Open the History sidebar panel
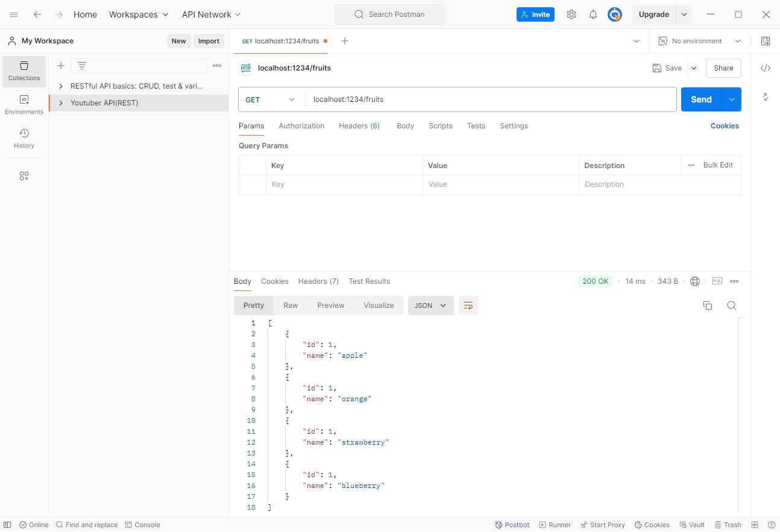This screenshot has width=780, height=532. coord(24,139)
